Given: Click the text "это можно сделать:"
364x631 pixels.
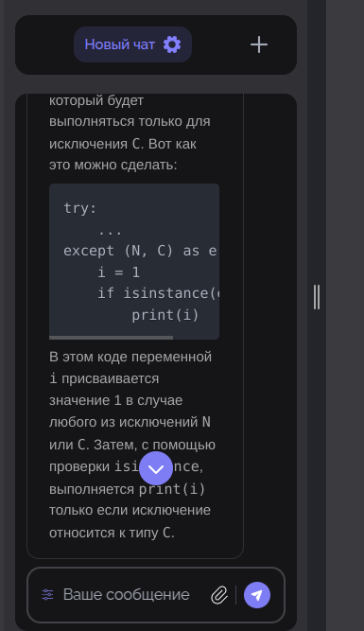Looking at the screenshot, I should 113,165.
